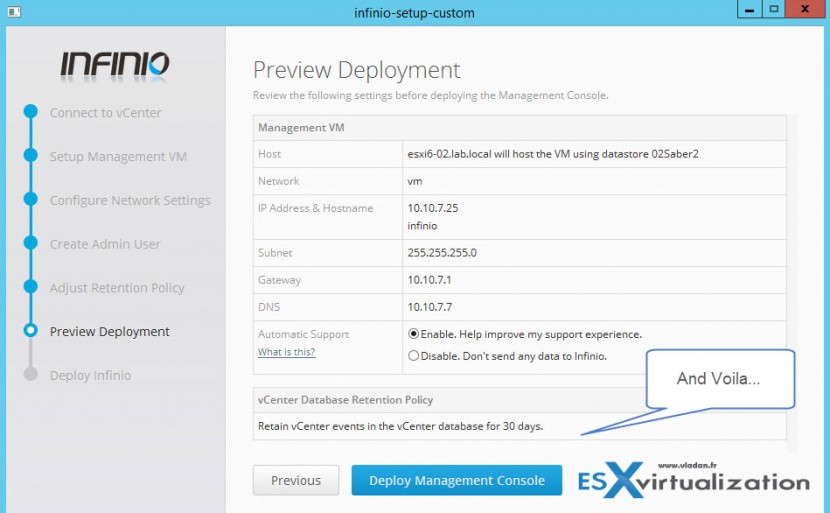
Task: Select the Preview Deployment step
Action: click(x=110, y=331)
